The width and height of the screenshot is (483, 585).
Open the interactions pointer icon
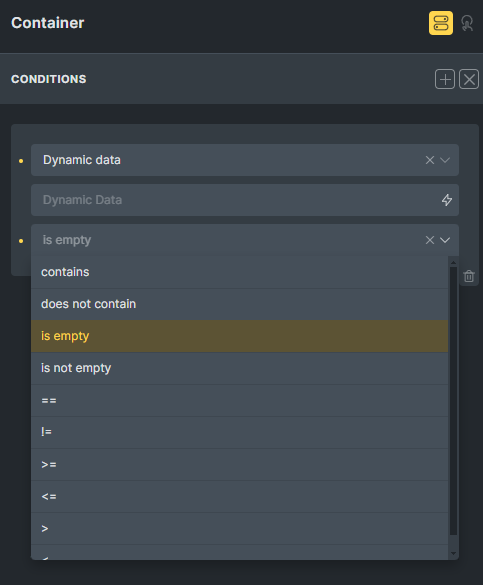click(467, 23)
